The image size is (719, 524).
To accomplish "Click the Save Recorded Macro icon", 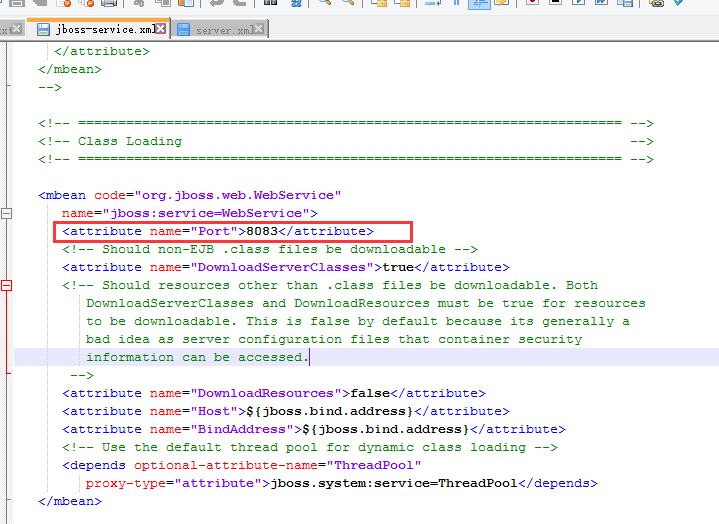I will click(625, 3).
